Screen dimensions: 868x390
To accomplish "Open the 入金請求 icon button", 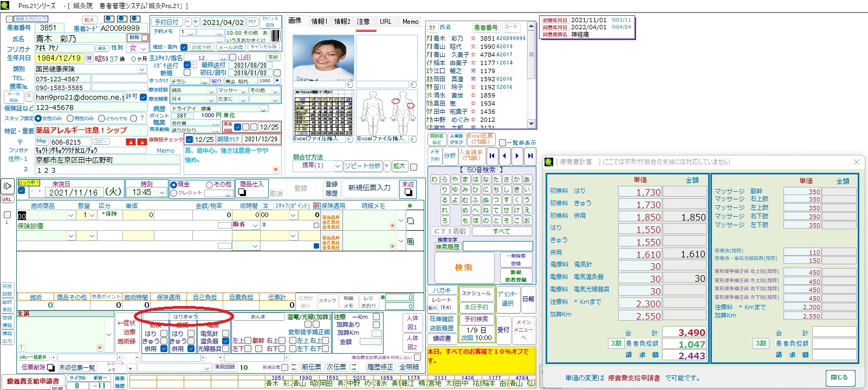I will (x=471, y=156).
